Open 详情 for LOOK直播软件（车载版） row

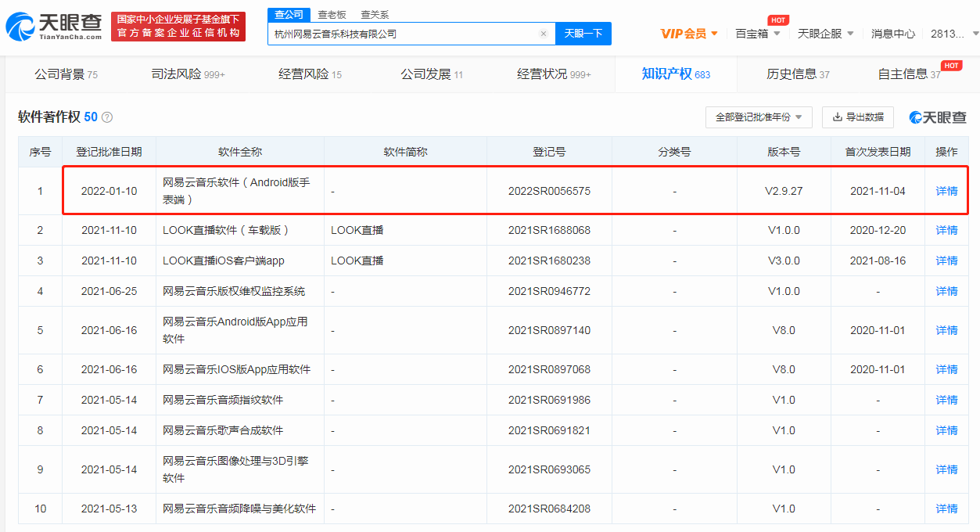pyautogui.click(x=946, y=230)
